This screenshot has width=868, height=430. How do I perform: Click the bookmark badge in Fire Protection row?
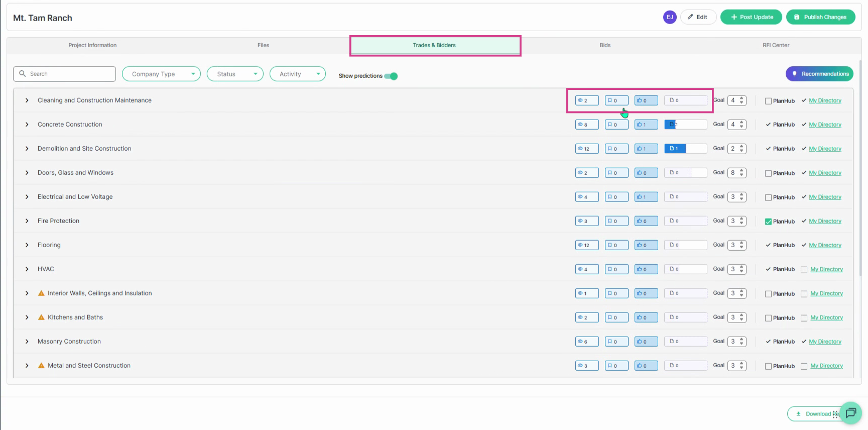coord(616,221)
